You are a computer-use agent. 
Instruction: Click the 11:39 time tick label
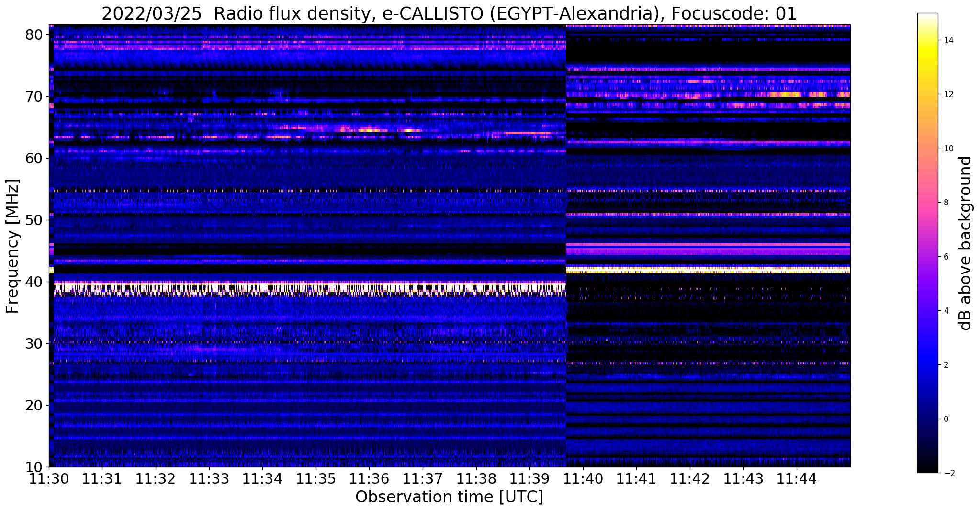[529, 478]
